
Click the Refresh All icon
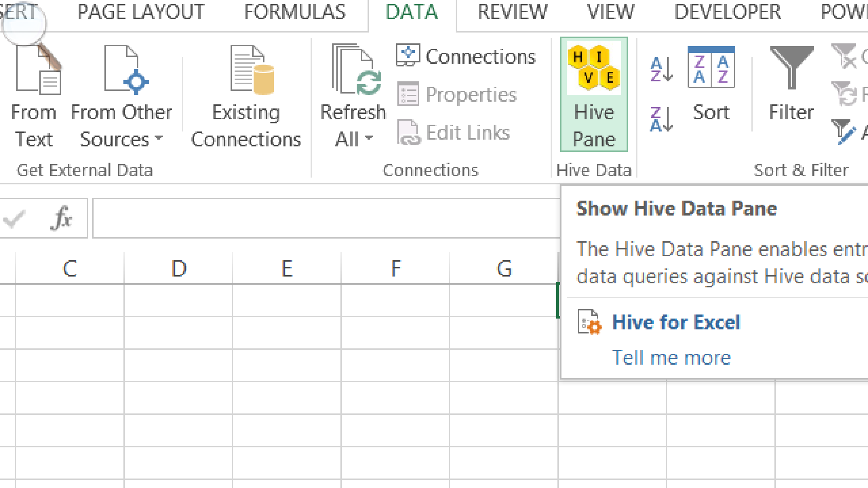click(356, 70)
